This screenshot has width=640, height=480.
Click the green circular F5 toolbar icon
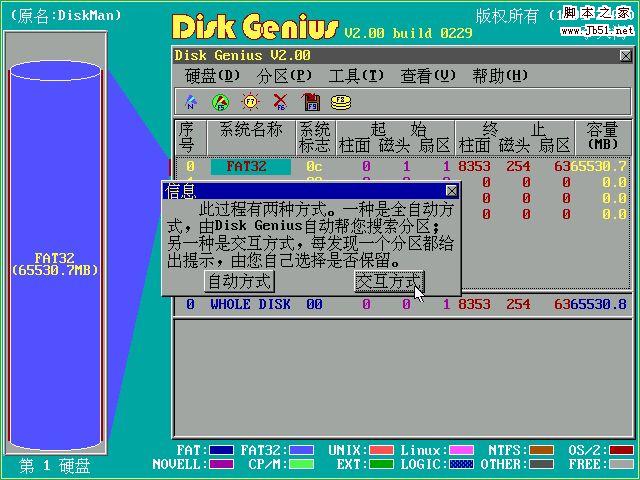220,101
